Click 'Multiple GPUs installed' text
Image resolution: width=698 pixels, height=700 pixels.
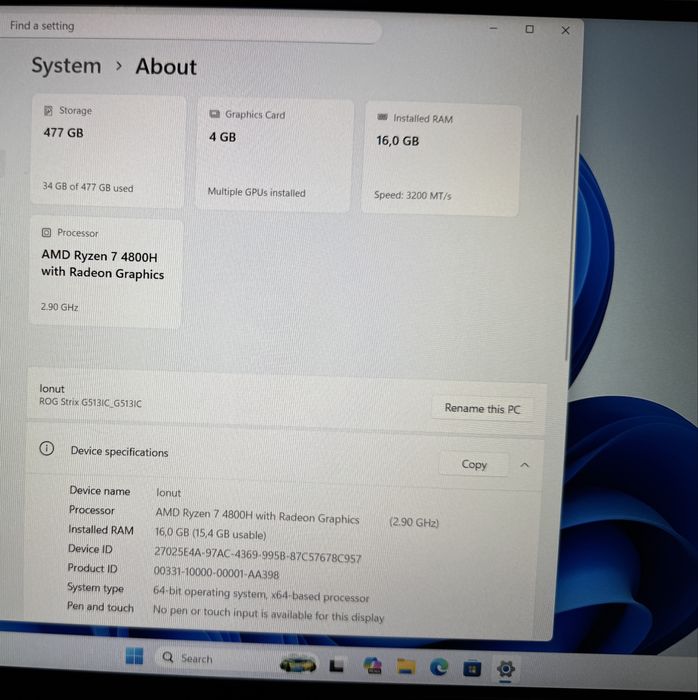click(257, 192)
